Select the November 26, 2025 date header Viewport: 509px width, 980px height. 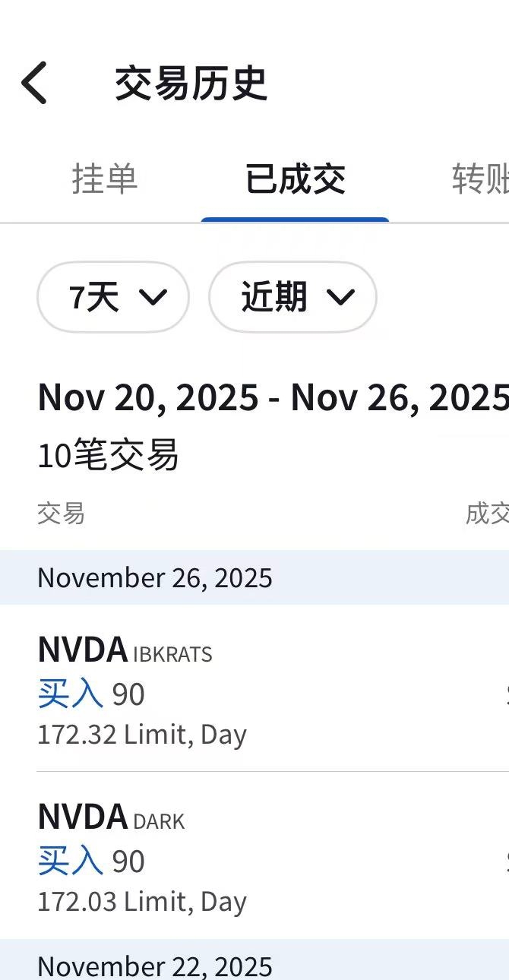[155, 578]
